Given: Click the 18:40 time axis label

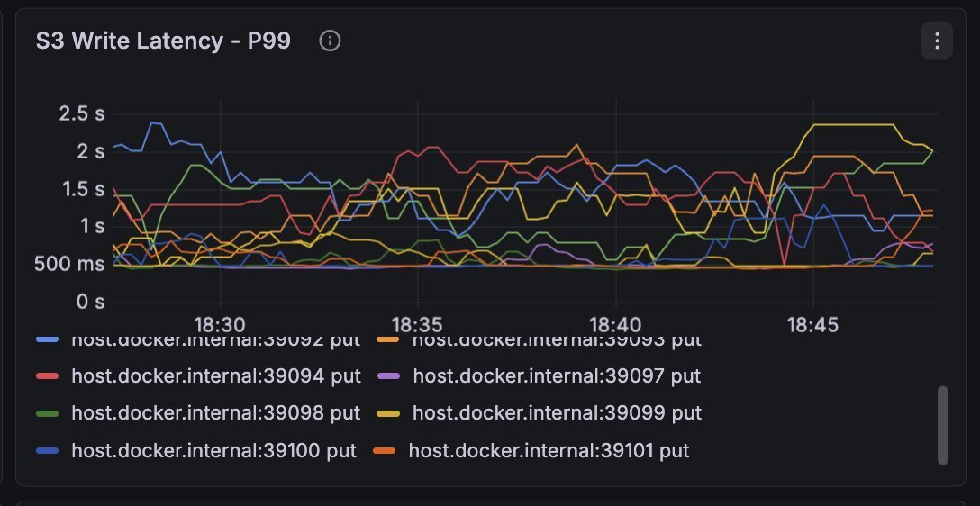Looking at the screenshot, I should [x=615, y=325].
